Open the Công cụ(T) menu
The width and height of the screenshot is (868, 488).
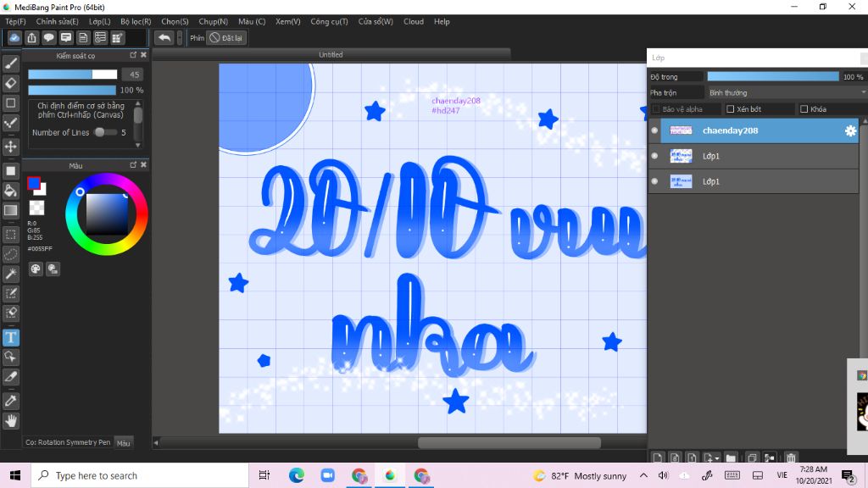pyautogui.click(x=329, y=21)
